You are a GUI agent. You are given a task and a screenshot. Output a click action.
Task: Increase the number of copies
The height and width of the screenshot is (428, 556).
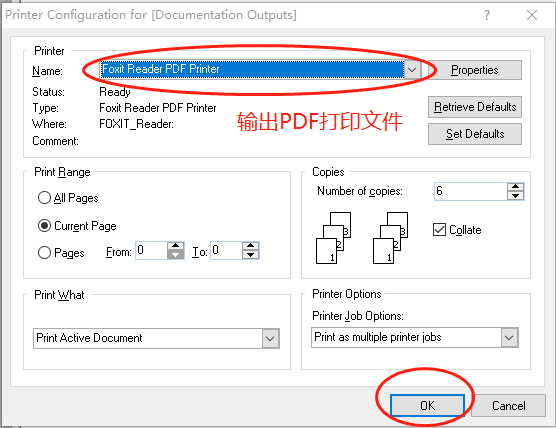[516, 187]
